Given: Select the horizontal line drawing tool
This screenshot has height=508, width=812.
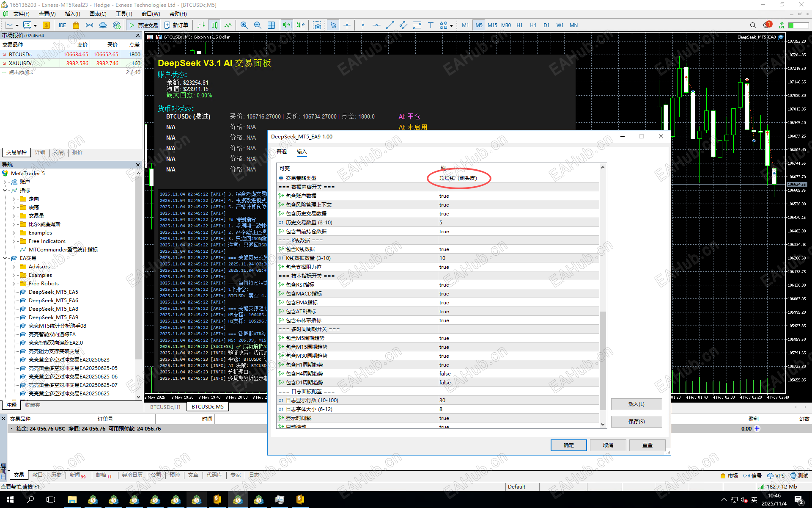Looking at the screenshot, I should coord(376,25).
